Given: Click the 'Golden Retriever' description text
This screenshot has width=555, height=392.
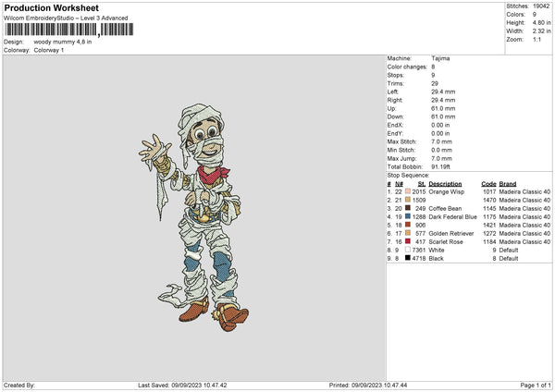Looking at the screenshot, I should [451, 234].
